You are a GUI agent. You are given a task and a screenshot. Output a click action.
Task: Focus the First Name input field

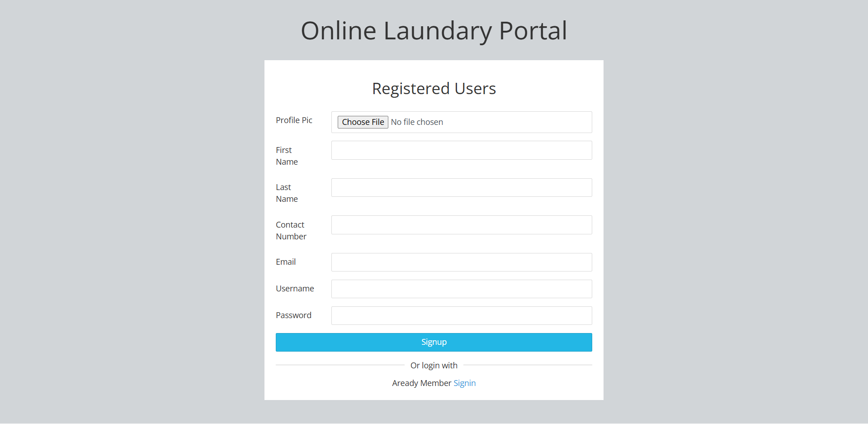point(462,150)
